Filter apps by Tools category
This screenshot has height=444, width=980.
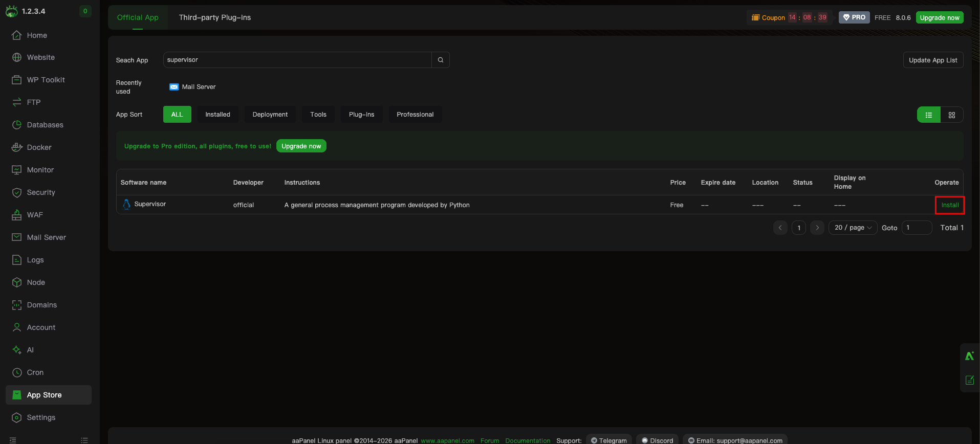[x=318, y=115]
